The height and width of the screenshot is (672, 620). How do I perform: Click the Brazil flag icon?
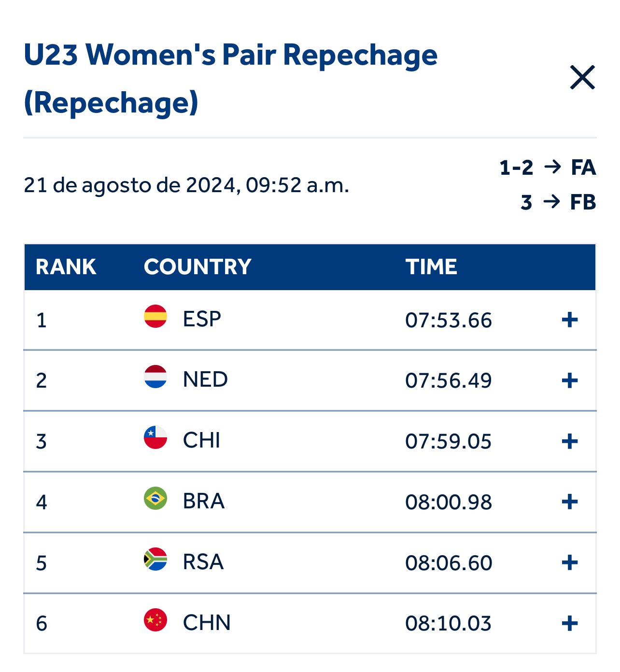[x=155, y=499]
